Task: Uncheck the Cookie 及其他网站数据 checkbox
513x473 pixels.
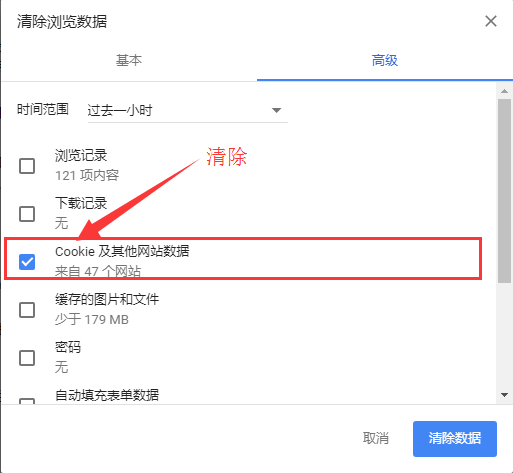Action: click(x=27, y=262)
